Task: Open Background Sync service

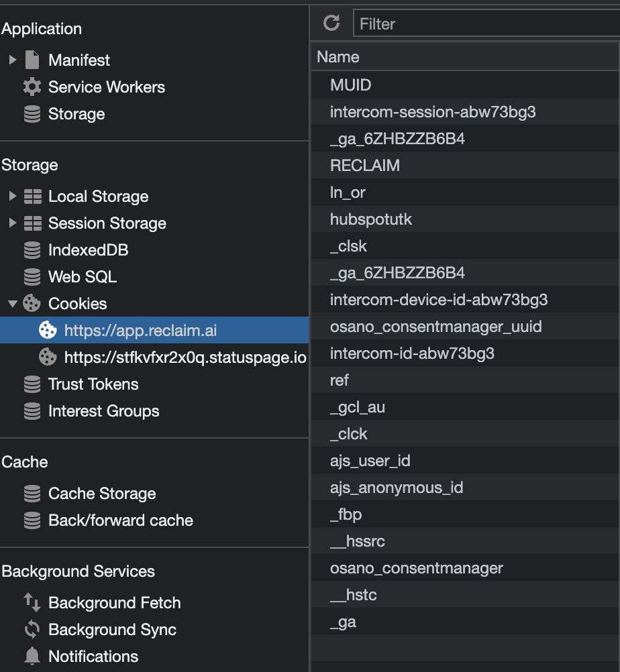Action: click(112, 630)
